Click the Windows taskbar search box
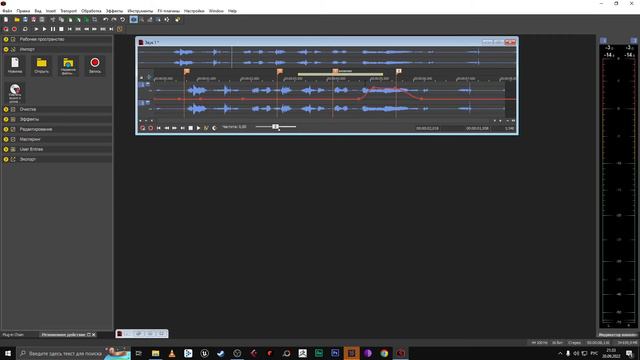640x360 pixels. (x=73, y=353)
